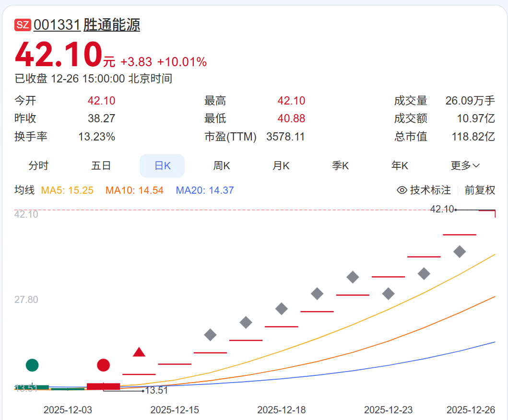
Task: Click the wide red candlestick near 13.51
Action: click(103, 386)
